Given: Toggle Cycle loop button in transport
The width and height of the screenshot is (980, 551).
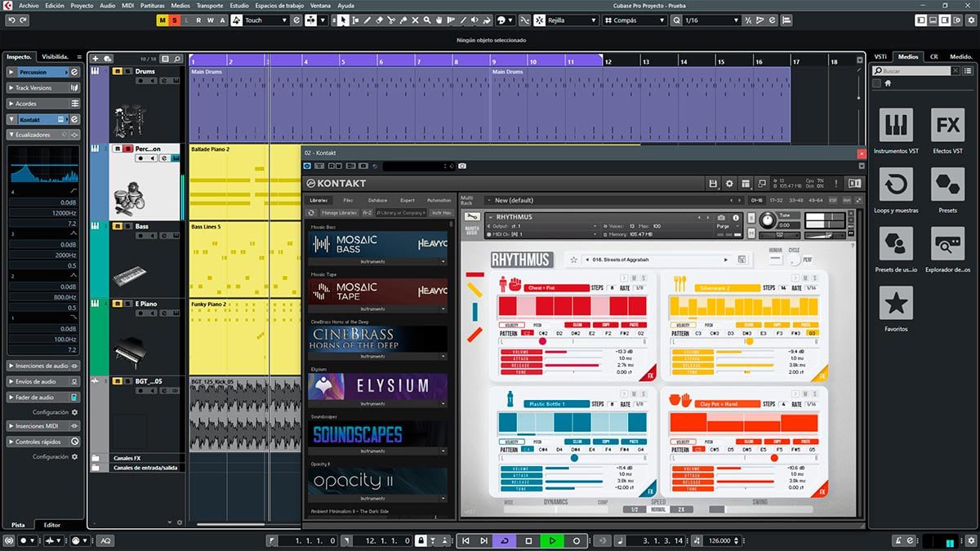Looking at the screenshot, I should tap(504, 540).
